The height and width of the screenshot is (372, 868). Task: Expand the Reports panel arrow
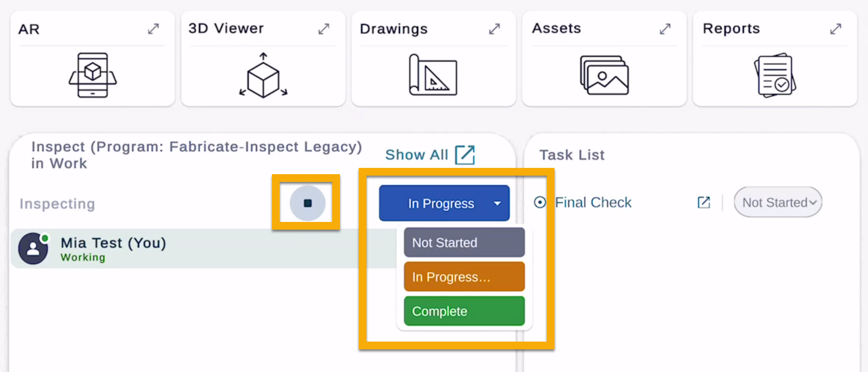pos(836,29)
